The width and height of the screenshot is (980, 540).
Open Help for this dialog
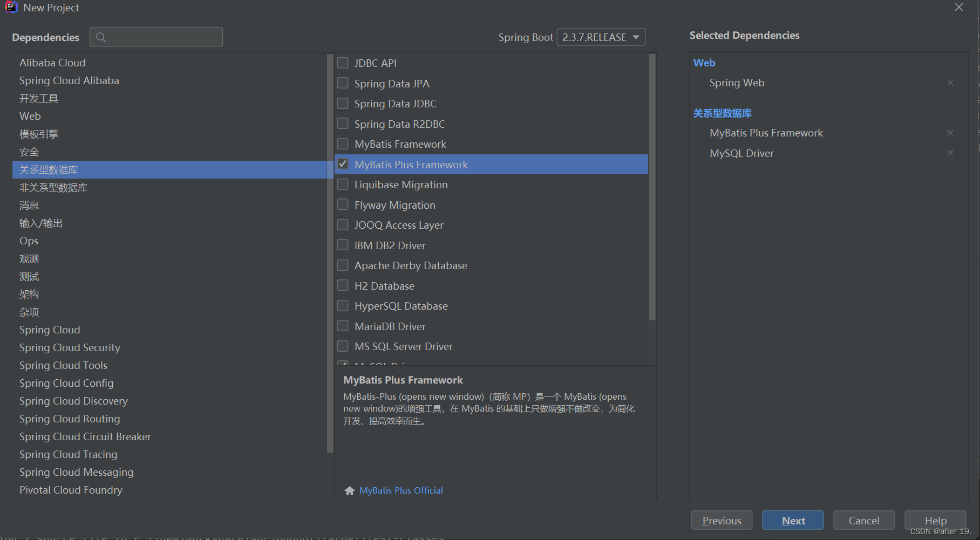tap(935, 521)
